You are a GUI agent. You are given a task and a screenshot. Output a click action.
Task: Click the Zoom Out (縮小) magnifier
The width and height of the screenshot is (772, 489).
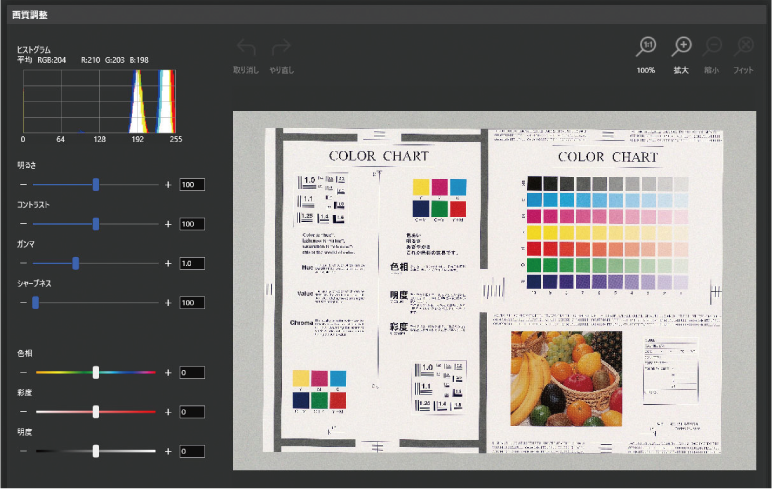coord(713,47)
